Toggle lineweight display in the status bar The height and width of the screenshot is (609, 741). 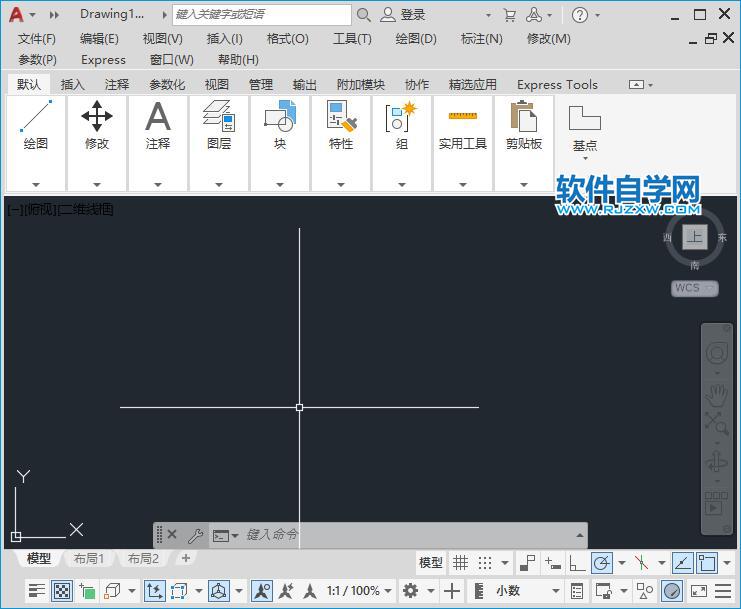tap(36, 591)
